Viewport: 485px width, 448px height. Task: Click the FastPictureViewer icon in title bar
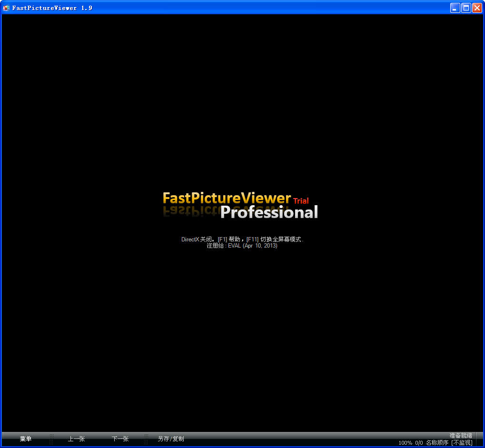(x=7, y=8)
